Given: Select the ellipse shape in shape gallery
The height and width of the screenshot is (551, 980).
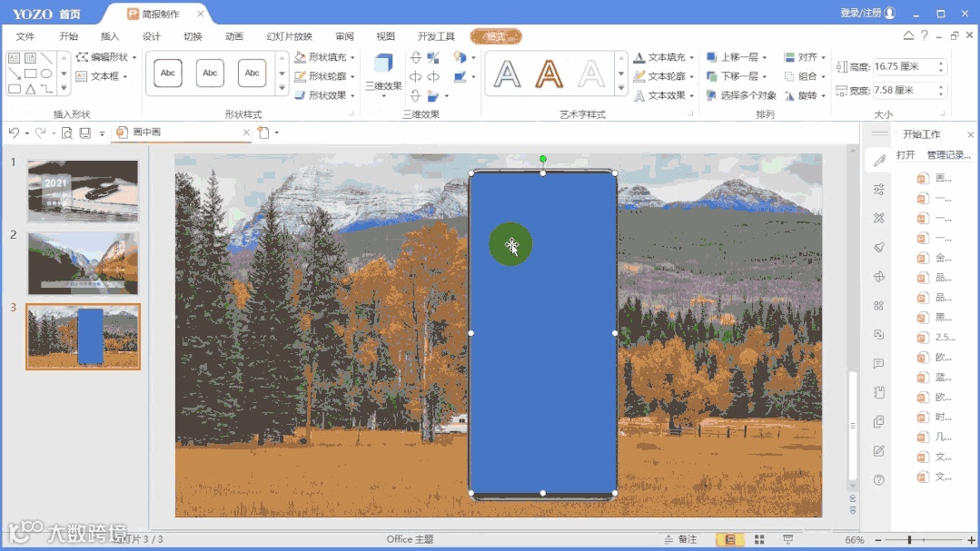Looking at the screenshot, I should (46, 74).
